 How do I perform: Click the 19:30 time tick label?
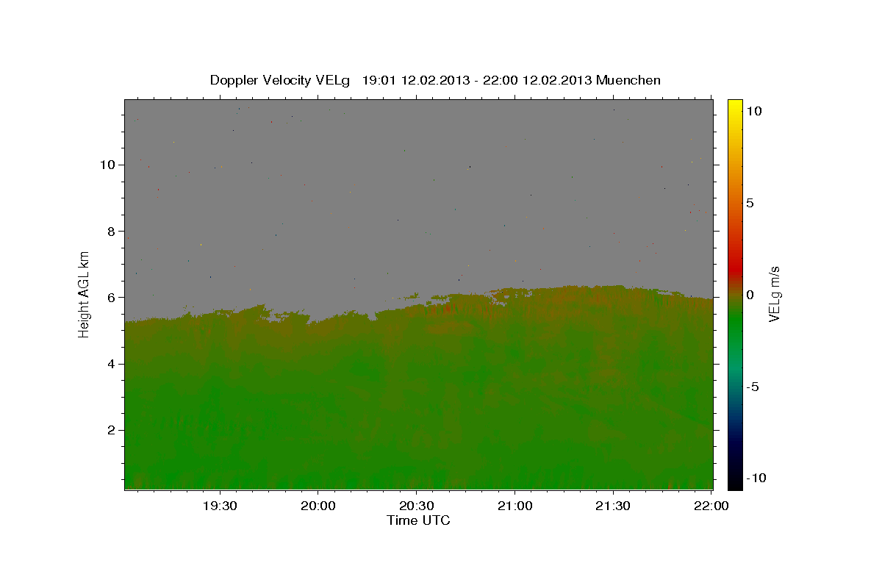(220, 506)
